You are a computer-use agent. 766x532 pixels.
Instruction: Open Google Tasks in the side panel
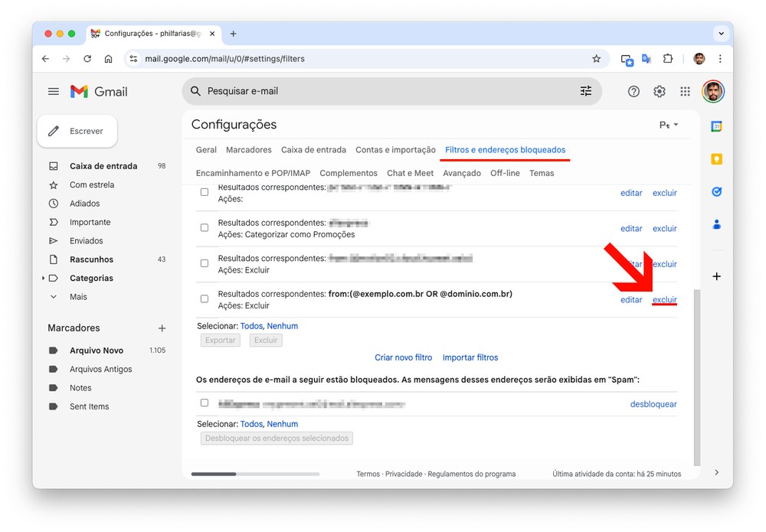click(717, 192)
